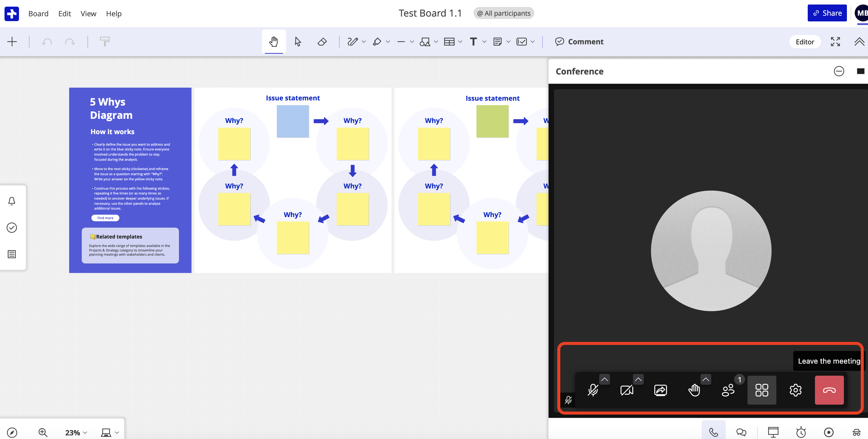This screenshot has width=868, height=439.
Task: Select the pen drawing tool
Action: coord(352,42)
